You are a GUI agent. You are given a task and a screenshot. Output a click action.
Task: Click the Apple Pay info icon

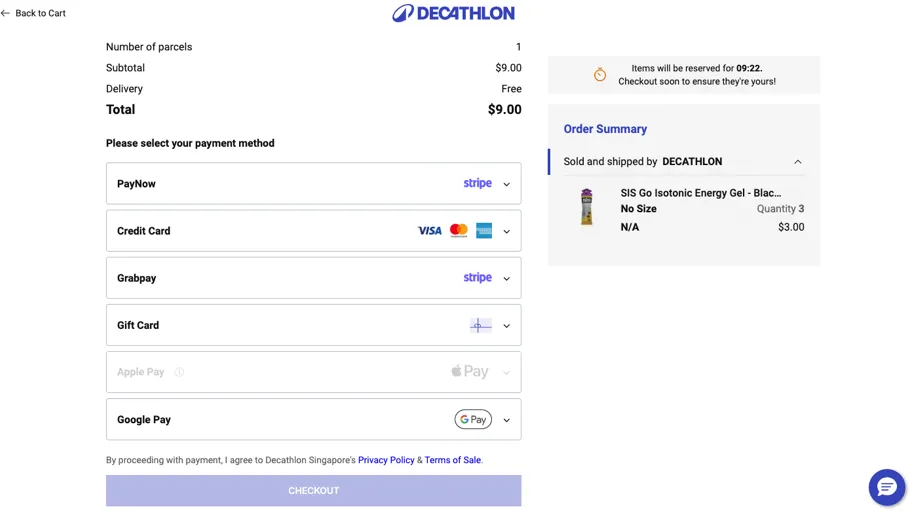click(x=179, y=372)
